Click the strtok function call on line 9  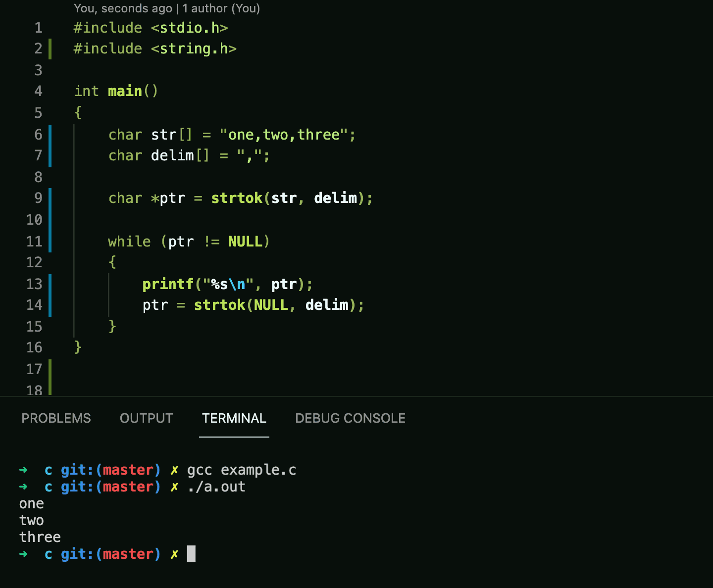pyautogui.click(x=237, y=198)
